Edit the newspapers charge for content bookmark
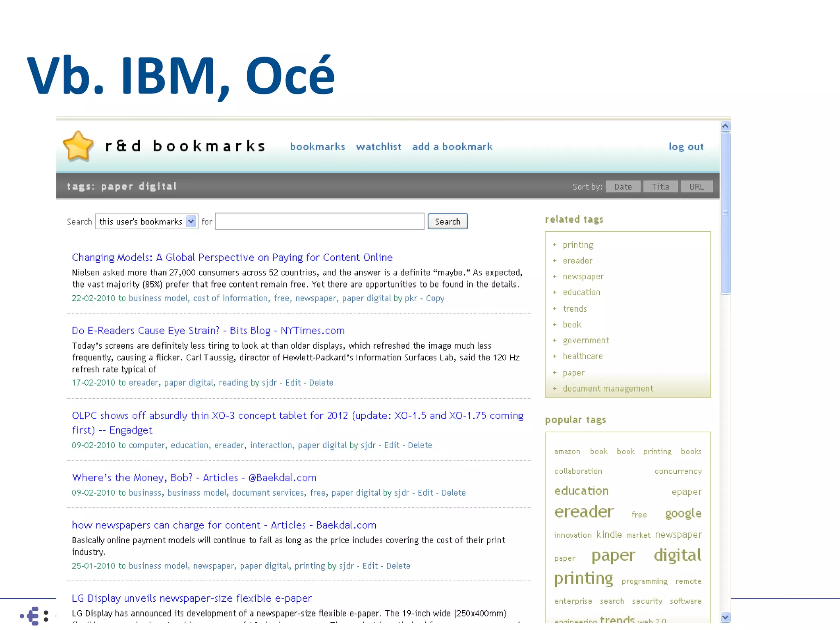The height and width of the screenshot is (630, 840). (x=370, y=566)
